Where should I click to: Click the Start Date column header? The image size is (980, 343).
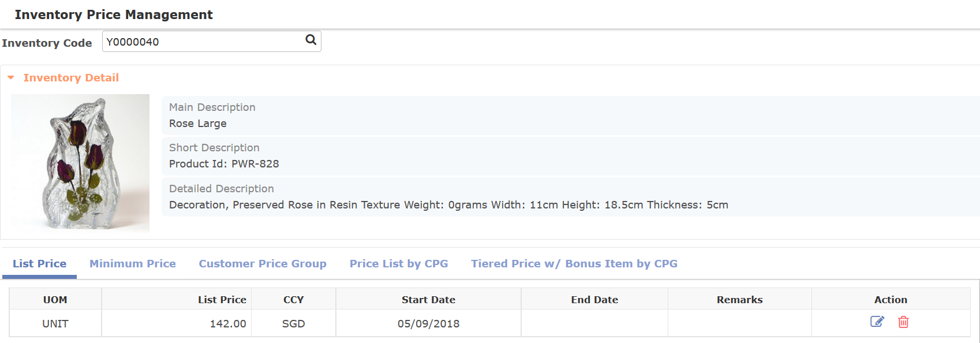click(428, 300)
